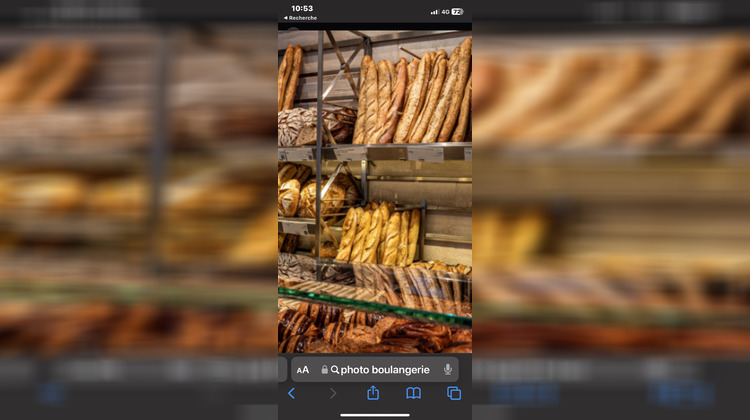This screenshot has width=750, height=420.
Task: Show all tabs with the overlapping squares icon
Action: 454,394
